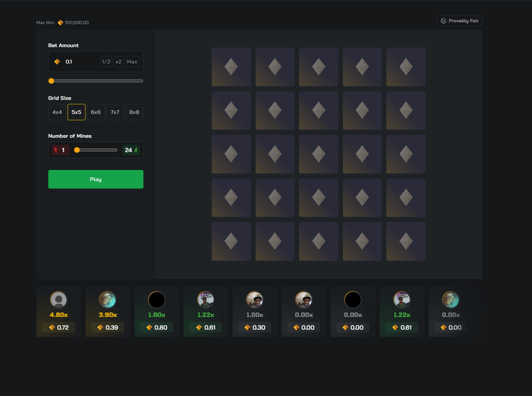Halve the bet with the 1/2 button

click(106, 62)
